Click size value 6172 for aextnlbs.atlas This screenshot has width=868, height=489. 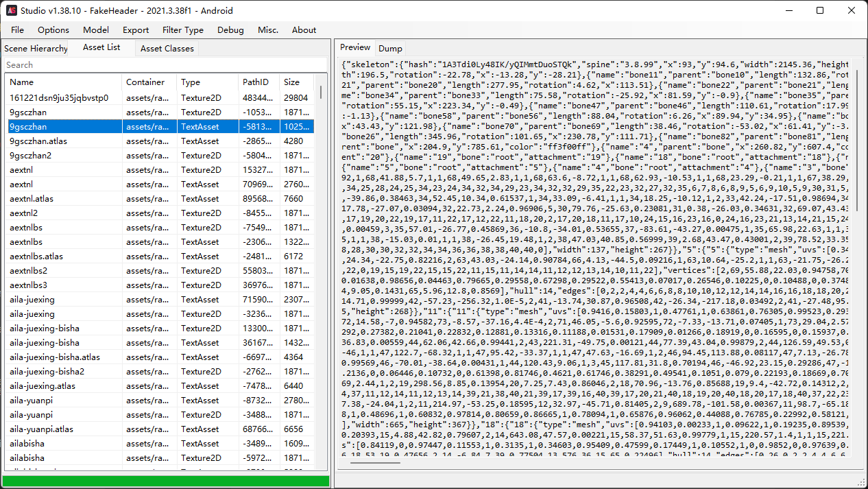click(293, 257)
